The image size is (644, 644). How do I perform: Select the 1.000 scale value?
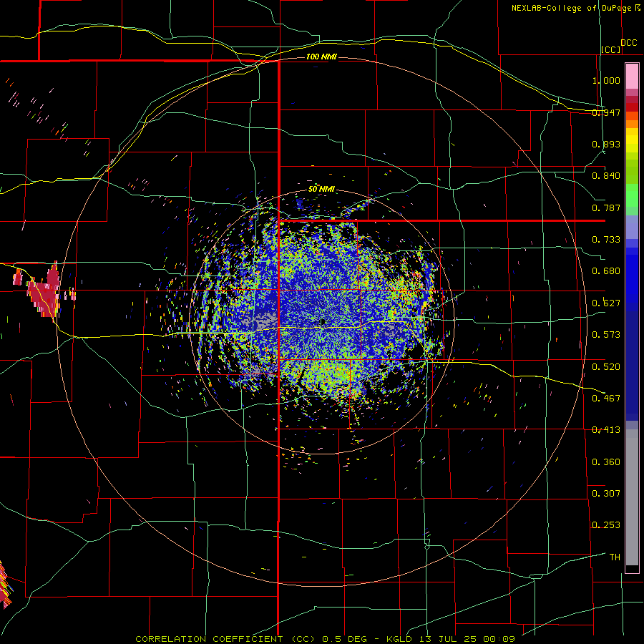click(x=606, y=80)
